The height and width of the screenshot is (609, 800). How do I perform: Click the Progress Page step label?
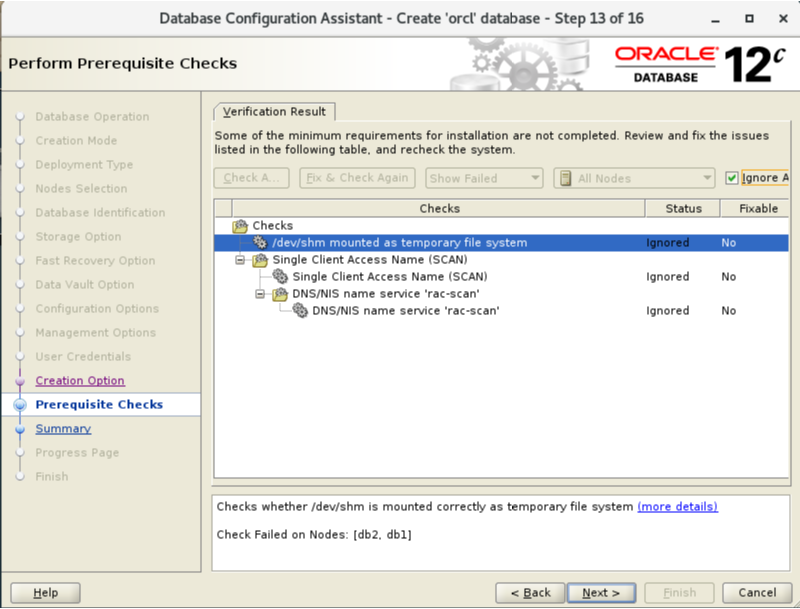coord(77,452)
